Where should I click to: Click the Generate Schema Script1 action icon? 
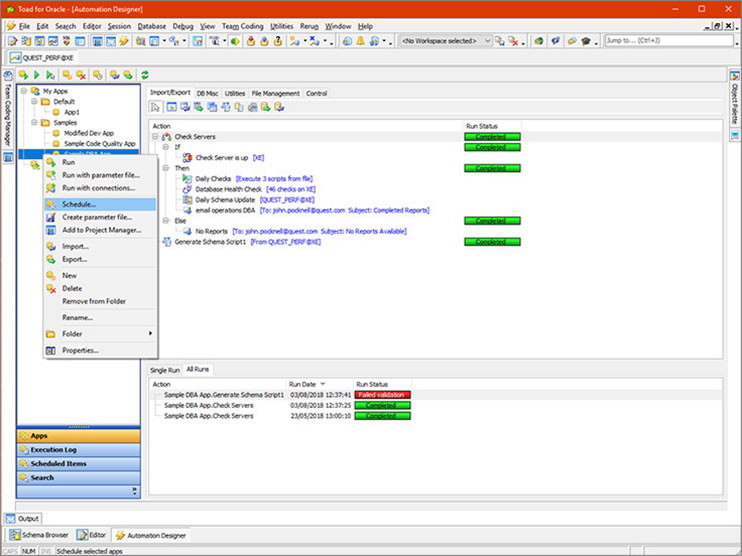click(167, 242)
